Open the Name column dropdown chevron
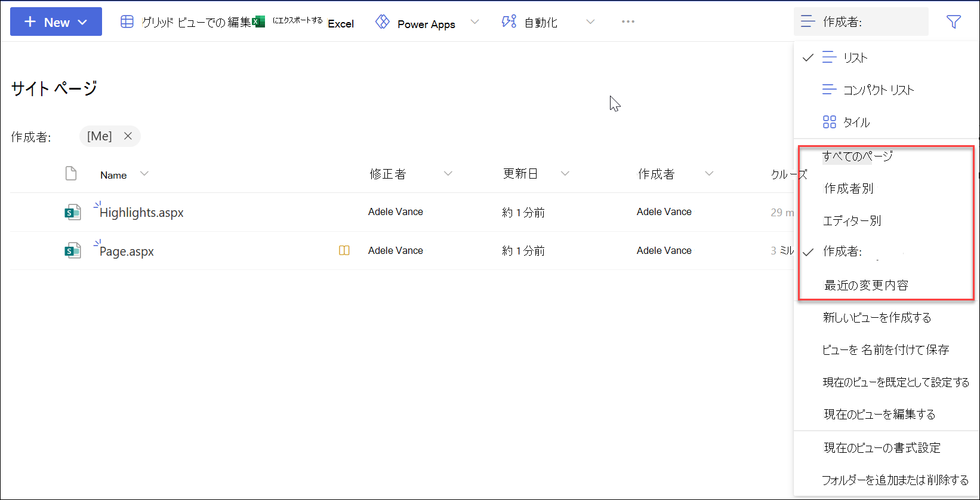The width and height of the screenshot is (980, 500). pos(144,174)
